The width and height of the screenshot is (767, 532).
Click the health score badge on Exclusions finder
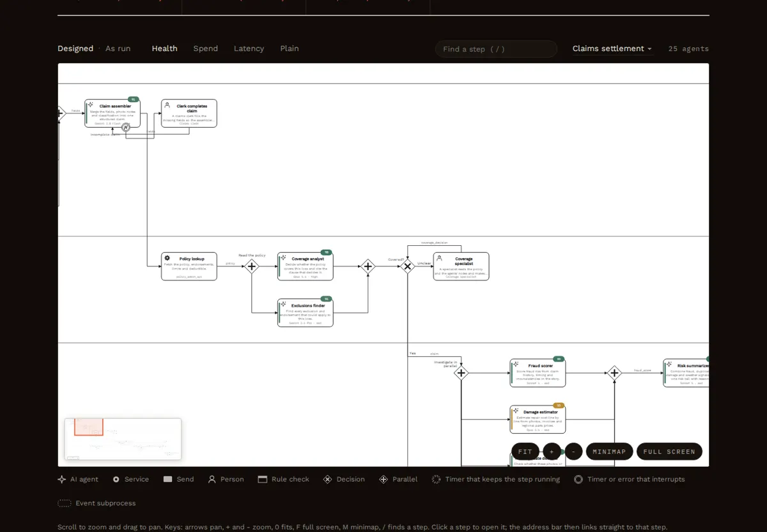[327, 299]
